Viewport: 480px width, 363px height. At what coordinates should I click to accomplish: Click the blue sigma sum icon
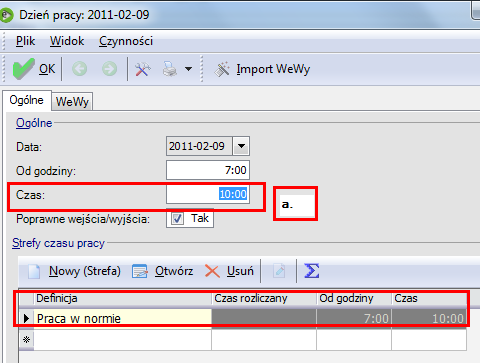pyautogui.click(x=312, y=271)
